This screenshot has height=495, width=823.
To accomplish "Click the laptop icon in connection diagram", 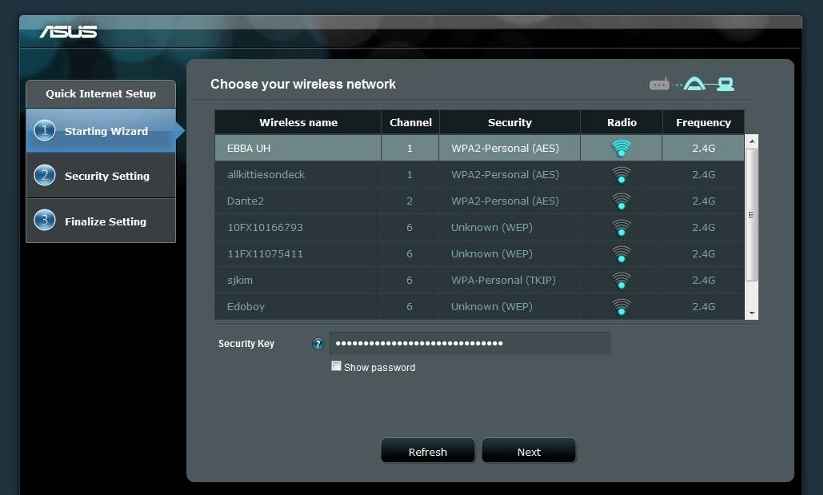I will [725, 84].
